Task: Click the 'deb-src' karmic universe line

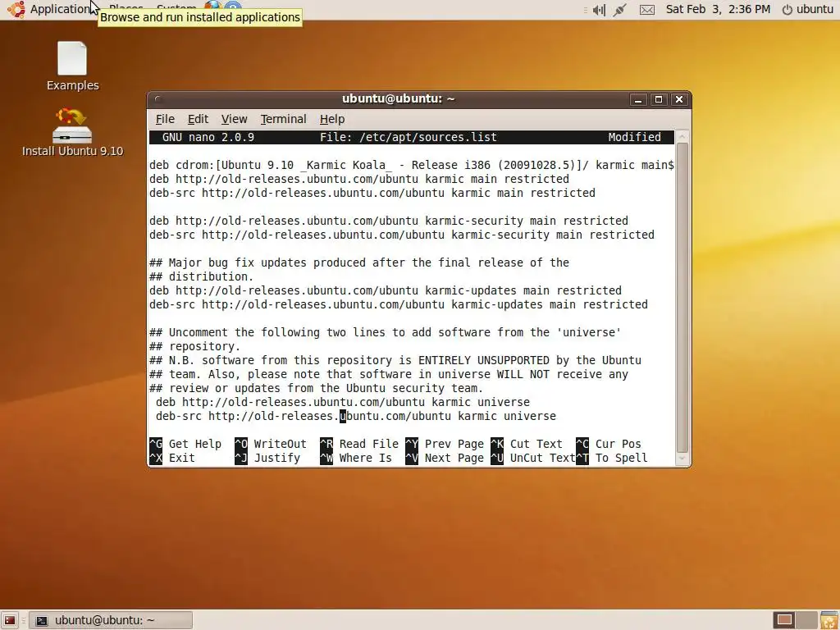Action: [x=356, y=416]
